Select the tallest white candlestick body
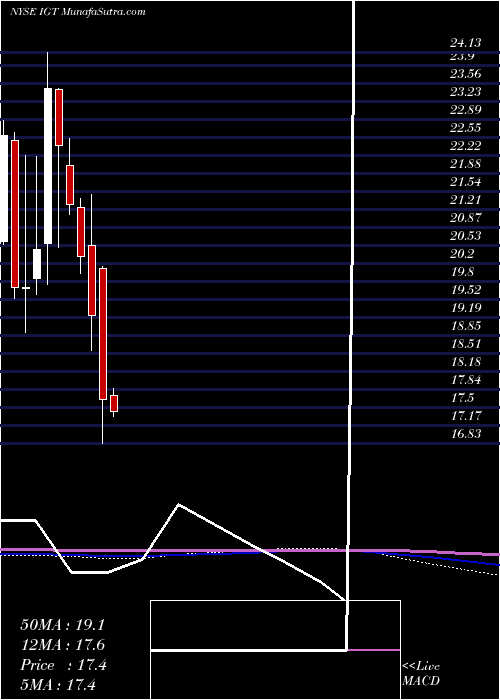Image resolution: width=500 pixels, height=700 pixels. 48,166
